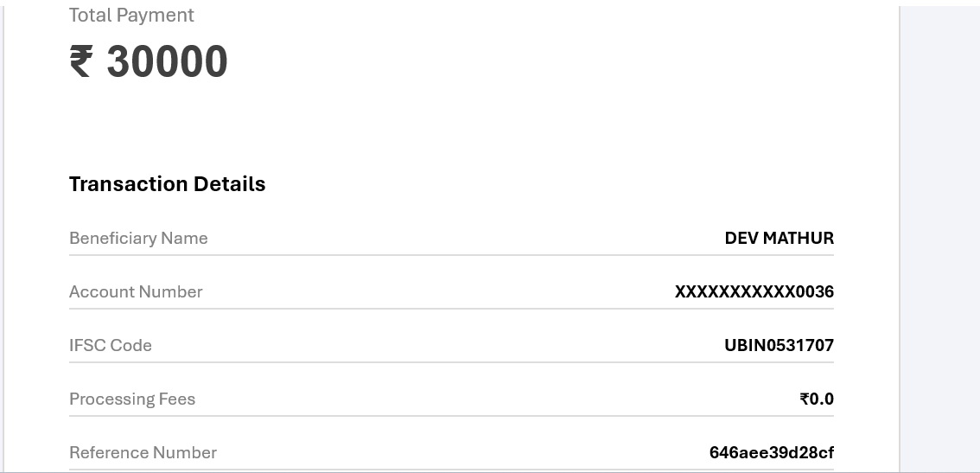Click the Account Number label
This screenshot has height=473, width=980.
pyautogui.click(x=136, y=291)
